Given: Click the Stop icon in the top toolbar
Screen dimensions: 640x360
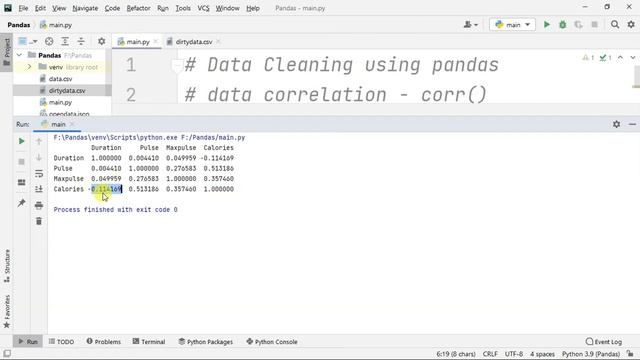Looking at the screenshot, I should tap(595, 25).
